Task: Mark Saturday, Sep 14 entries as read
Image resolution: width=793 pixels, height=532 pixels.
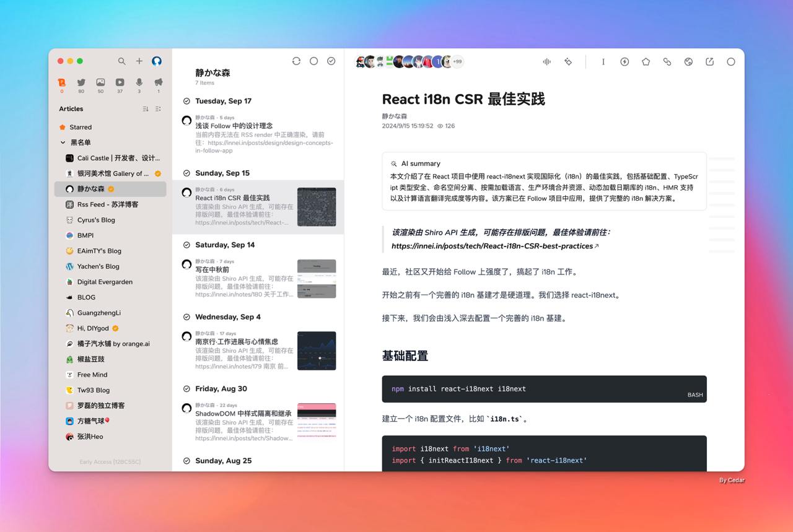Action: coord(186,245)
